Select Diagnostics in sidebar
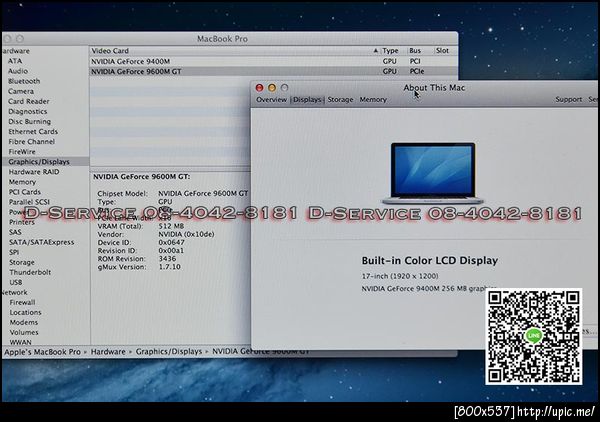Viewport: 600px width, 422px height. [28, 111]
